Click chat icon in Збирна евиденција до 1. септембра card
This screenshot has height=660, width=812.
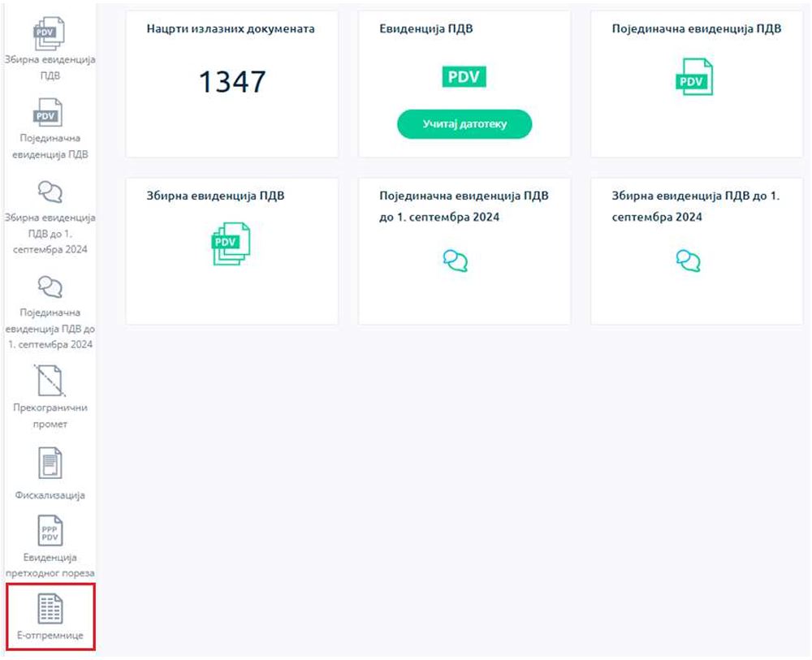click(689, 261)
